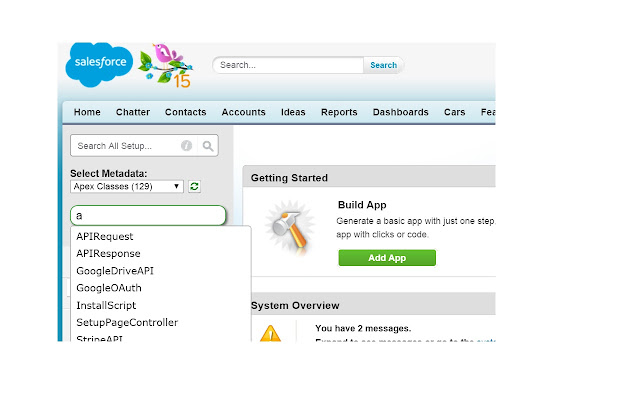This screenshot has width=640, height=400.
Task: Click the yellow warning icon in System Overview
Action: (x=270, y=333)
